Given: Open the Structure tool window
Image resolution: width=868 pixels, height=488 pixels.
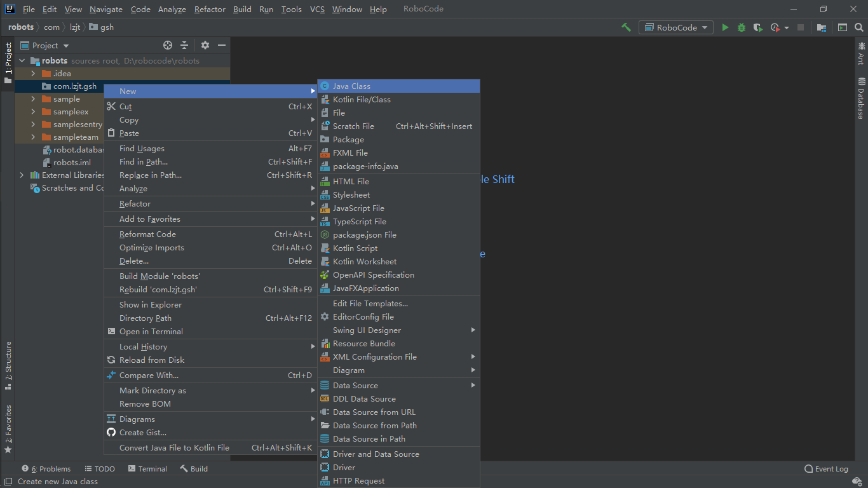Looking at the screenshot, I should tap(8, 365).
